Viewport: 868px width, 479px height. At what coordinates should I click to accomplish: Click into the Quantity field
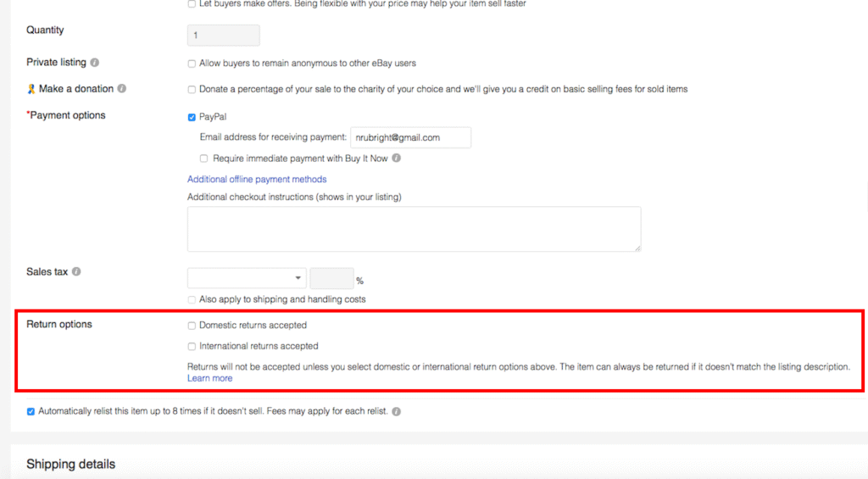pyautogui.click(x=223, y=36)
